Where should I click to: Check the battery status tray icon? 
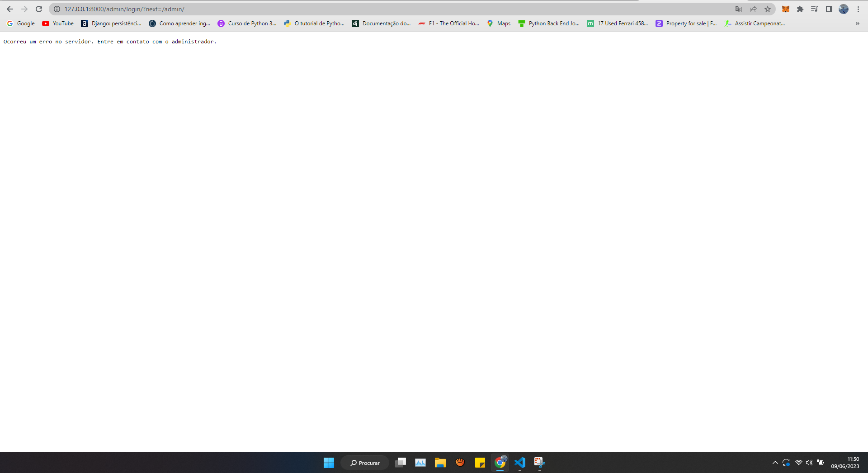[x=821, y=463]
